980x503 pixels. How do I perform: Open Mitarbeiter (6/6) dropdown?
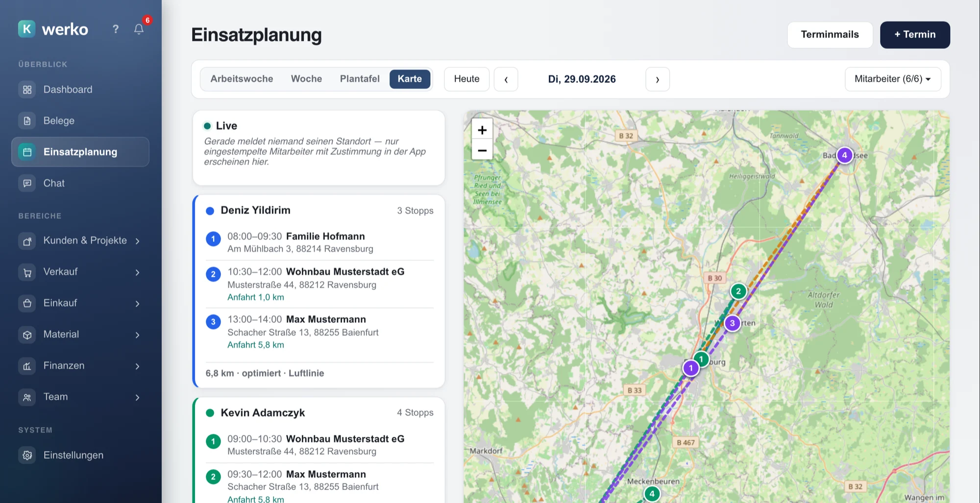tap(893, 79)
